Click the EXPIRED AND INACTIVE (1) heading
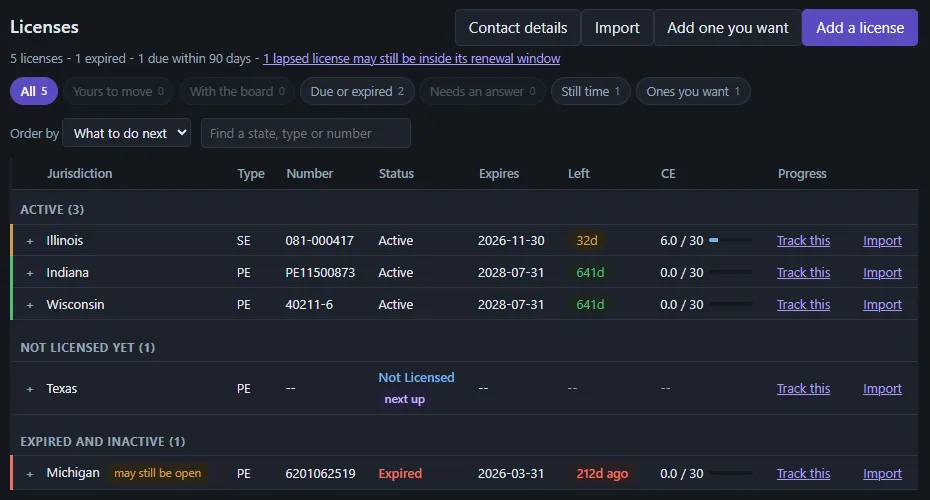Image resolution: width=930 pixels, height=500 pixels. coord(103,442)
